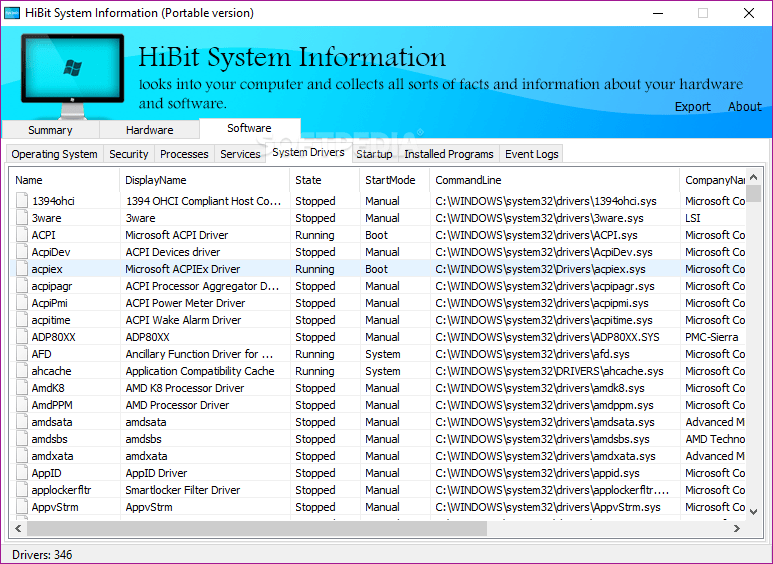Screen dimensions: 773x564
Task: Open the Services sub-tab
Action: (240, 154)
